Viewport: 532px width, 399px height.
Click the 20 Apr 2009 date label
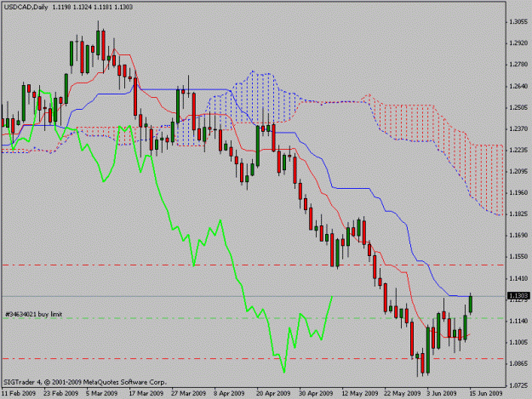[x=273, y=393]
